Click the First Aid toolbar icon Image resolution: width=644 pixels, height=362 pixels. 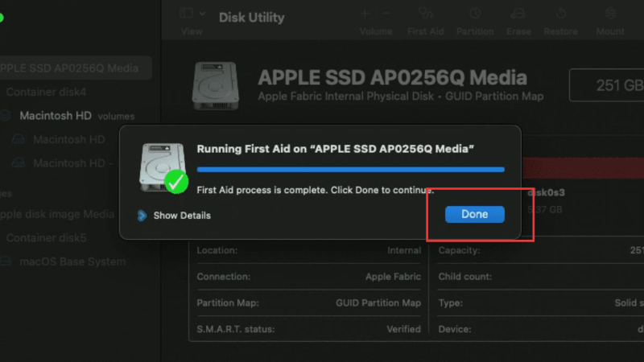pyautogui.click(x=426, y=14)
